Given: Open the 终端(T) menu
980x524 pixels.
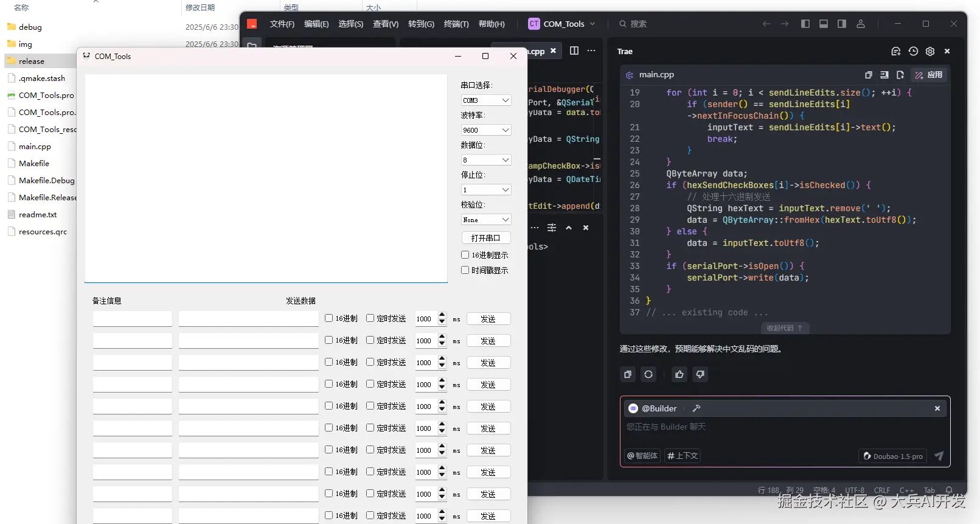Looking at the screenshot, I should click(x=456, y=24).
